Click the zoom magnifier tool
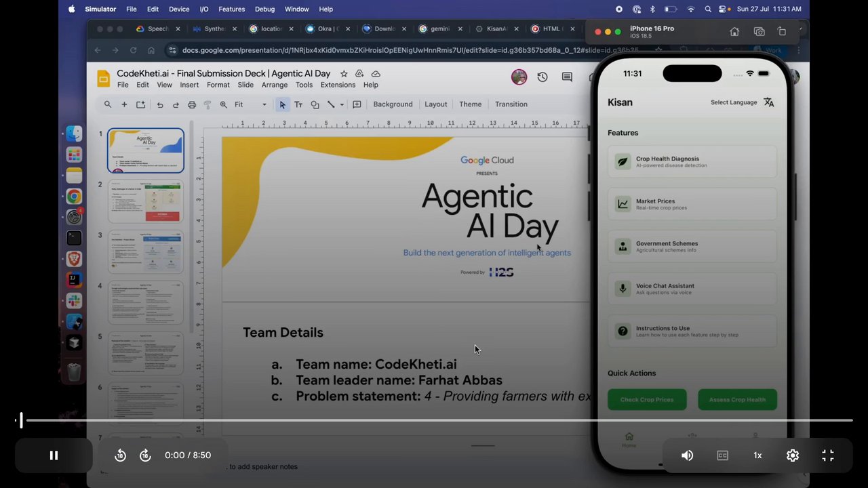This screenshot has width=868, height=488. 223,104
